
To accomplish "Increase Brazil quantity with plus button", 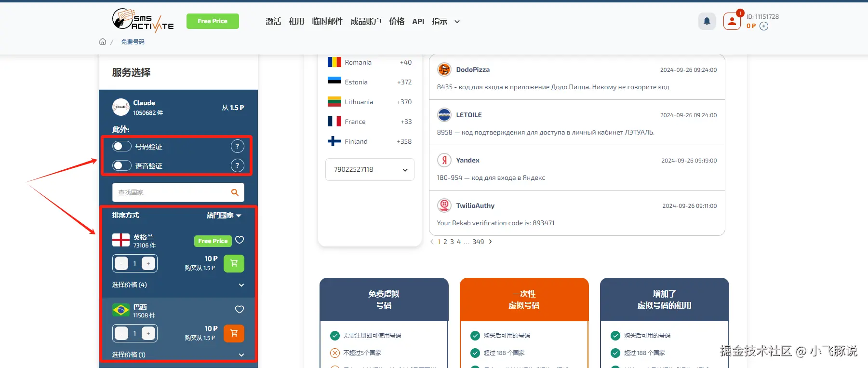I will (x=148, y=333).
